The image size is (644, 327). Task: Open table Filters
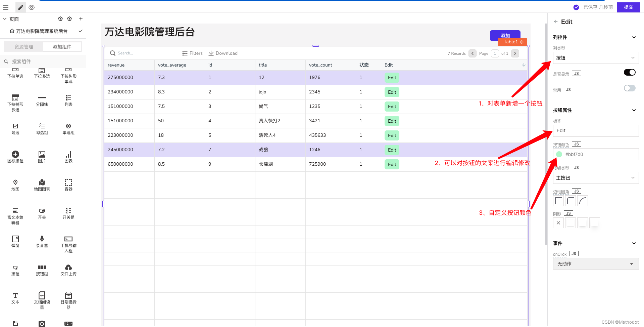pos(192,53)
